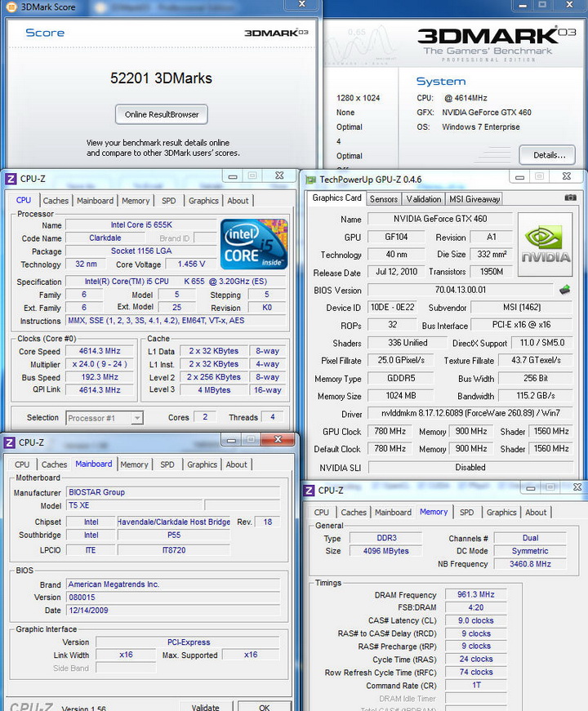Click the Memory Type GDDR5 field
This screenshot has height=711, width=588.
pos(401,378)
